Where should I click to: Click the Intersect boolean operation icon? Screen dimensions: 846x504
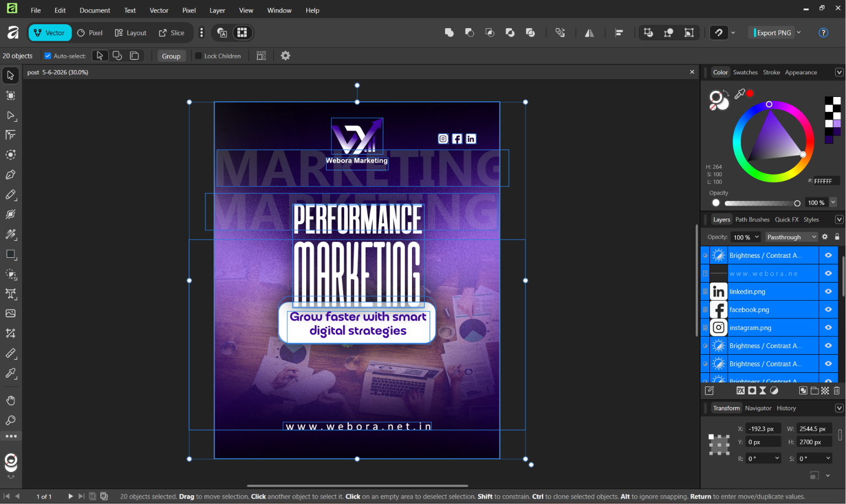[x=490, y=32]
